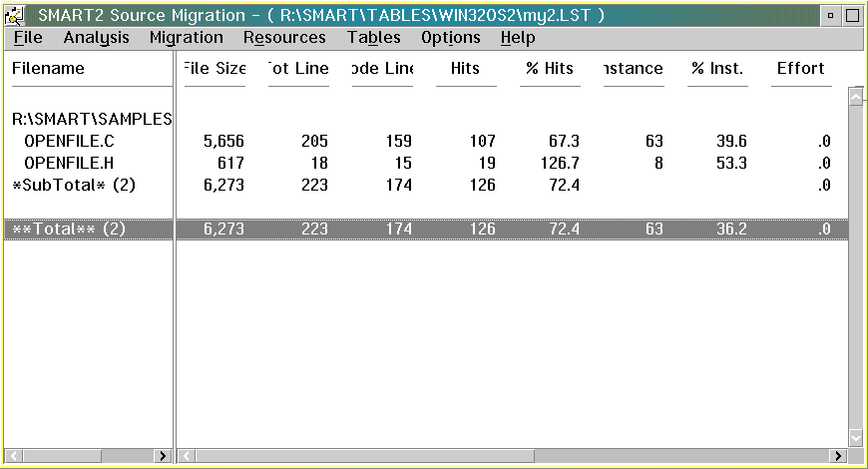Screen dimensions: 868x469
Task: Open the Analysis menu
Action: click(x=96, y=38)
